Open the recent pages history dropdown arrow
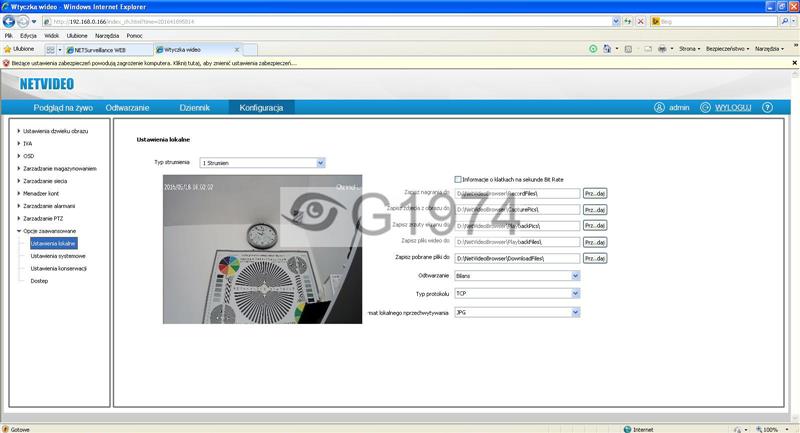This screenshot has height=433, width=800. coord(34,21)
